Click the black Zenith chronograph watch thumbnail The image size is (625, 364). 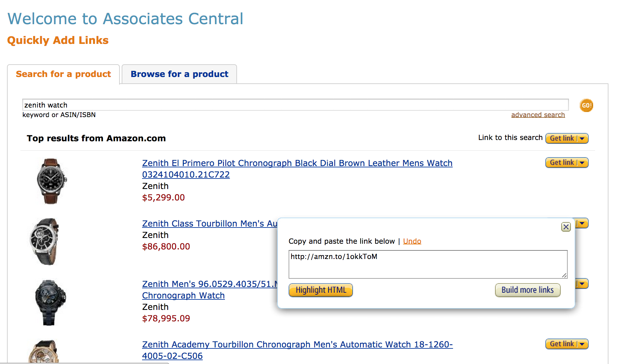click(x=50, y=303)
